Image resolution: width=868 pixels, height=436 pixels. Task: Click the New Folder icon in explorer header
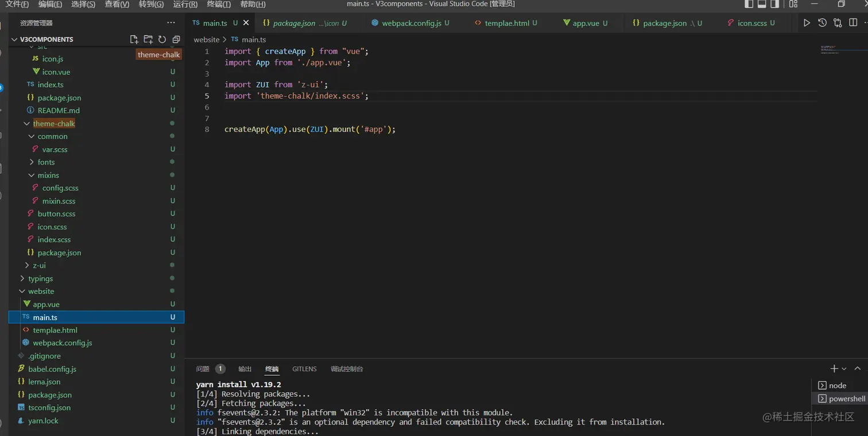148,40
